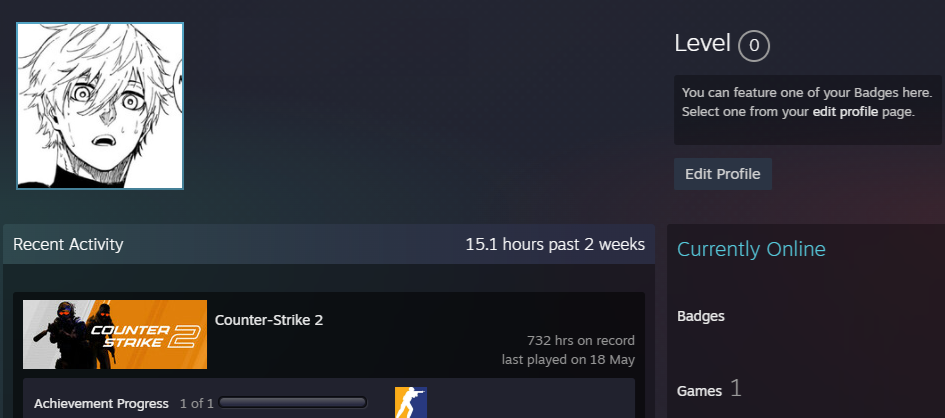
Task: Click the Currently Online status heading
Action: point(752,249)
